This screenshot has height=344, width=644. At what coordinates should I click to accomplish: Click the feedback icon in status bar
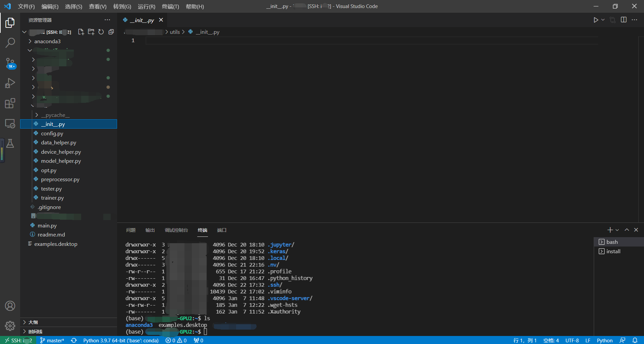623,340
